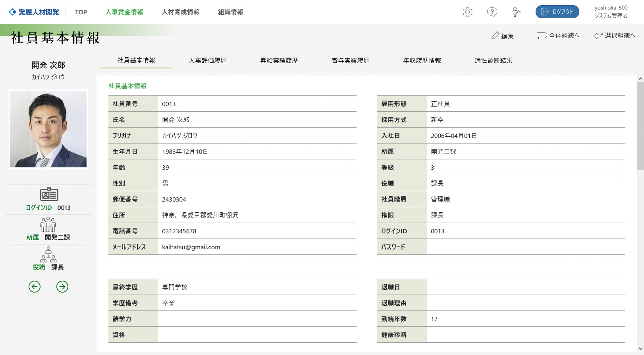Open the 適性診断結果 tab

[x=494, y=60]
